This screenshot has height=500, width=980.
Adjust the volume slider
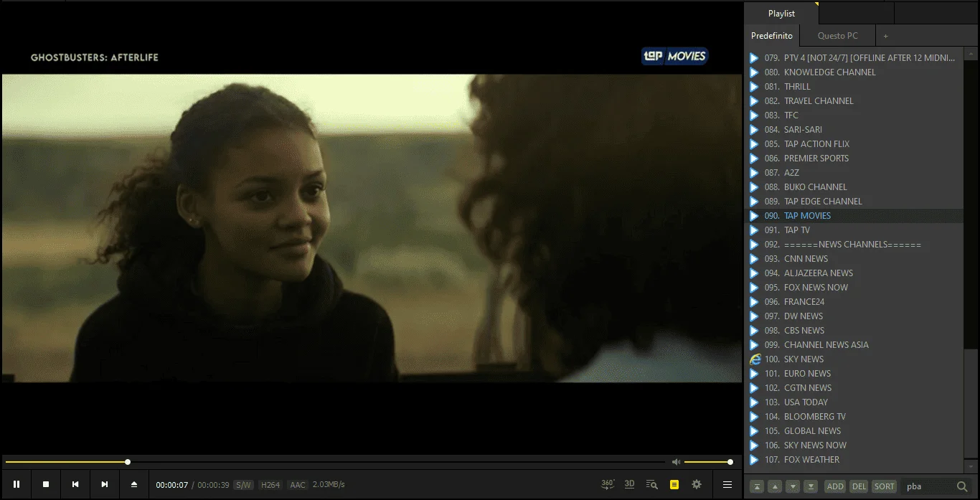click(708, 462)
